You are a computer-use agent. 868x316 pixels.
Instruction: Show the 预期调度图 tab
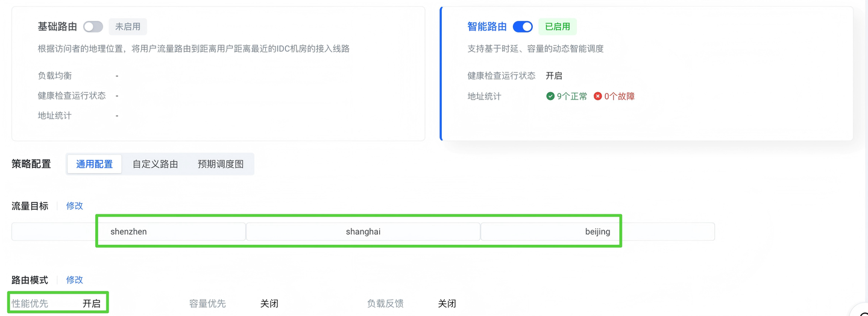pos(221,164)
